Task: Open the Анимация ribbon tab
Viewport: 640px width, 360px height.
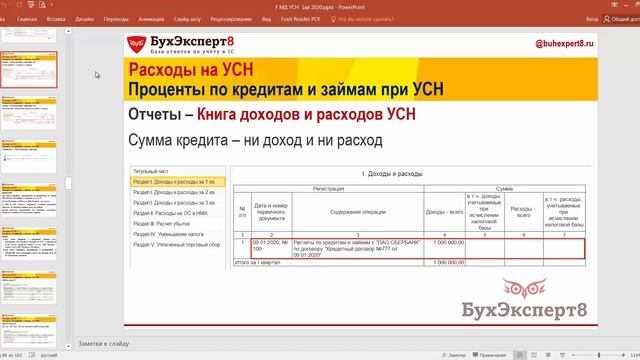Action: tap(151, 19)
